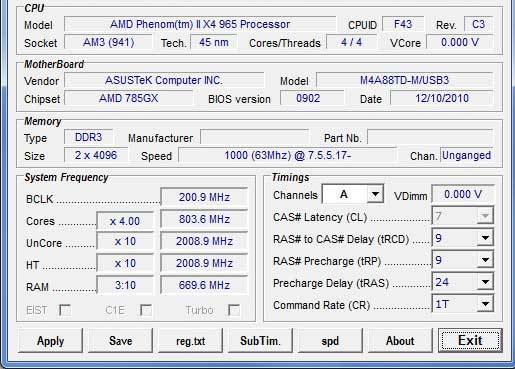This screenshot has width=515, height=369.
Task: Open reg.txt export button
Action: tap(190, 341)
